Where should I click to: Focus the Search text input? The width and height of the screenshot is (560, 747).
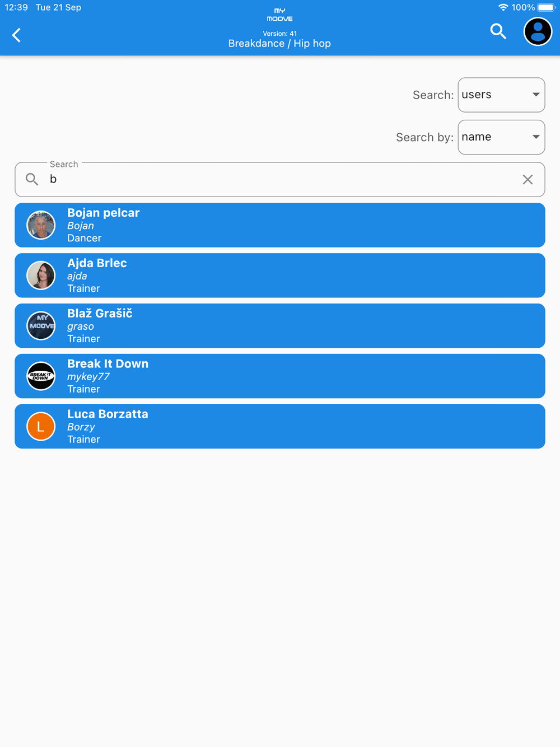click(279, 180)
